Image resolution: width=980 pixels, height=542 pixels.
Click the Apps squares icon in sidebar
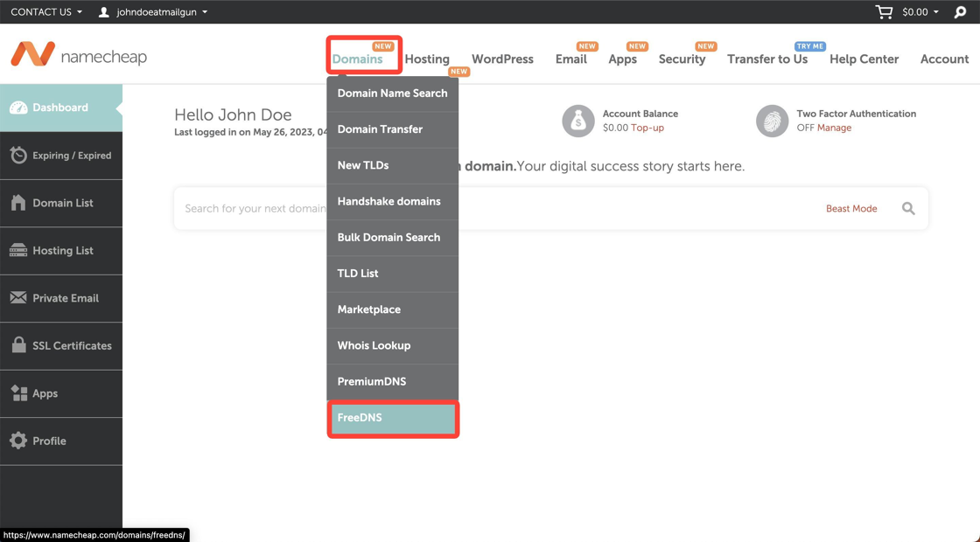tap(18, 393)
